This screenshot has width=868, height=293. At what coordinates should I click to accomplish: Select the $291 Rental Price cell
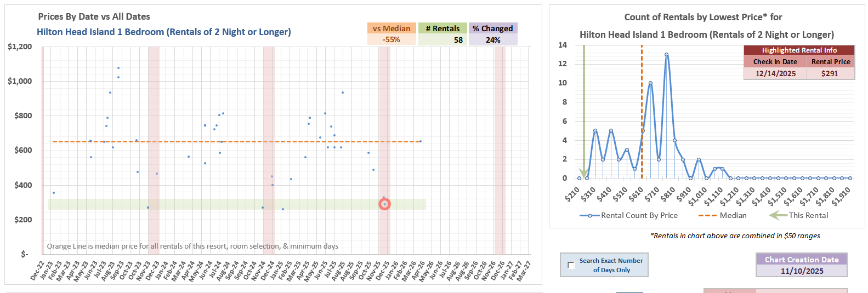pos(830,73)
